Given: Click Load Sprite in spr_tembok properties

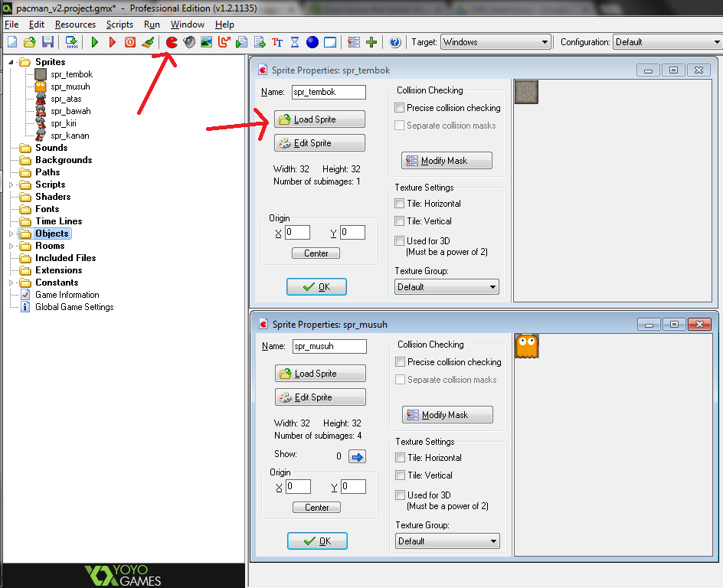Looking at the screenshot, I should [319, 119].
